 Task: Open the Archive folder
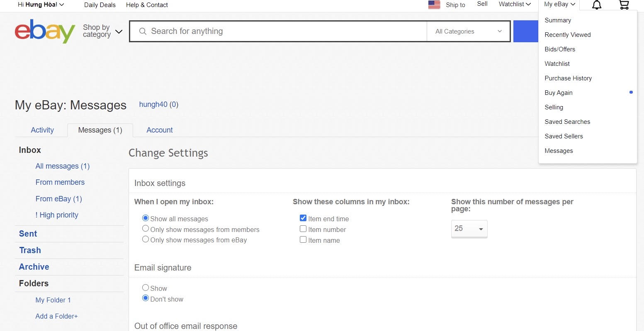coord(34,267)
